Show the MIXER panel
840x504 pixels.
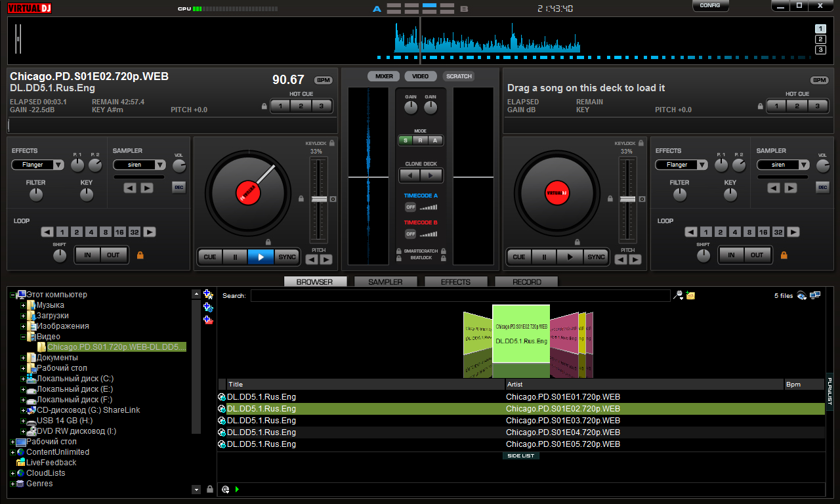pyautogui.click(x=384, y=76)
